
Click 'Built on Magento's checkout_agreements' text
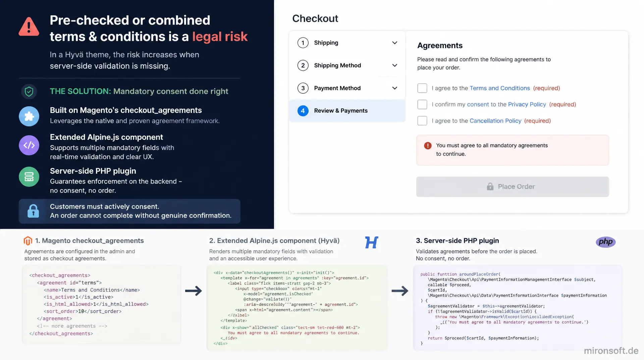coord(126,110)
